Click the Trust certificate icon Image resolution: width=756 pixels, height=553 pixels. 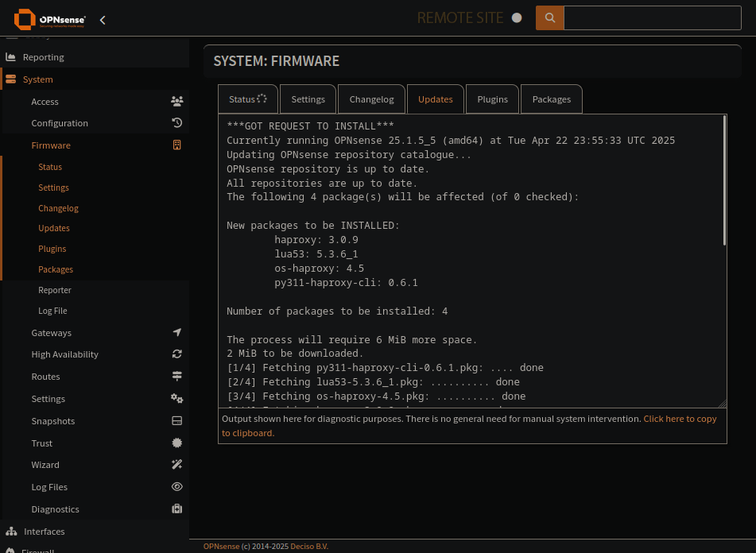click(x=177, y=443)
